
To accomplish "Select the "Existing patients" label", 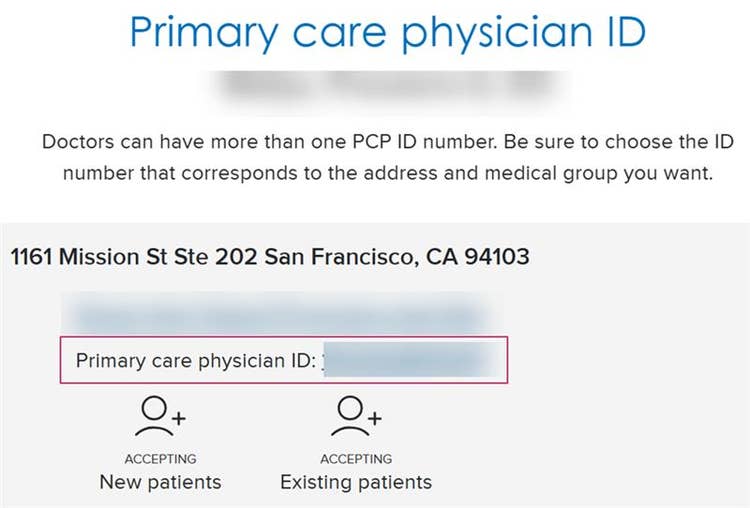I will [356, 482].
